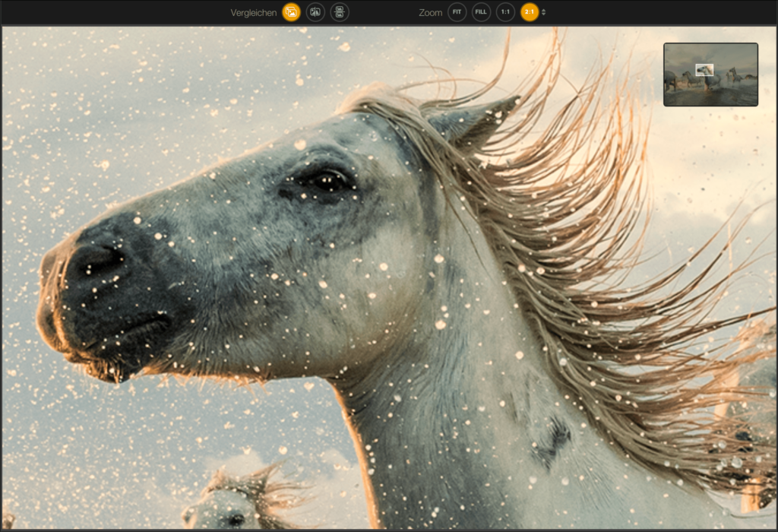This screenshot has height=532, width=778.
Task: Set zoom to FIT
Action: (x=457, y=12)
